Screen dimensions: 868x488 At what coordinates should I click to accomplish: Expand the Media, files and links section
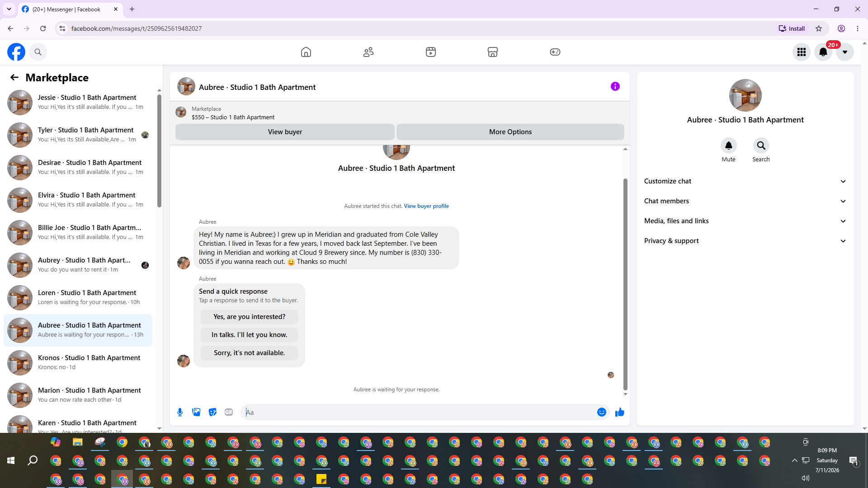pyautogui.click(x=745, y=221)
